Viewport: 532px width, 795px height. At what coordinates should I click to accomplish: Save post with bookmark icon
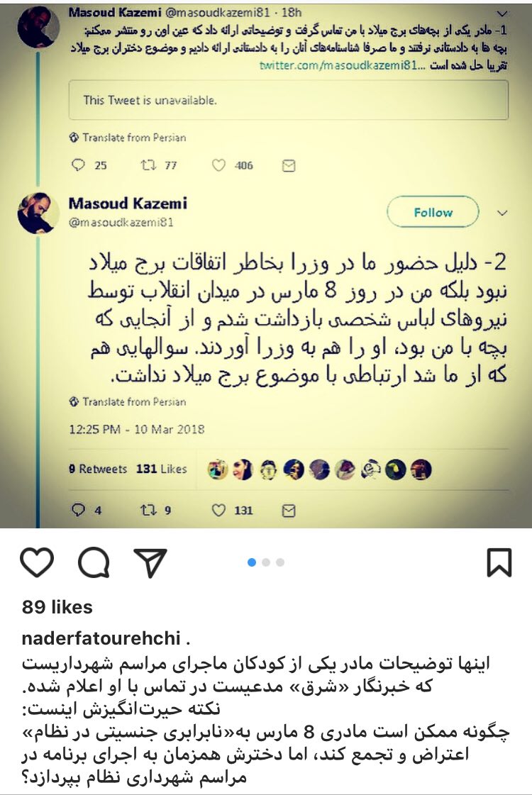click(x=499, y=562)
